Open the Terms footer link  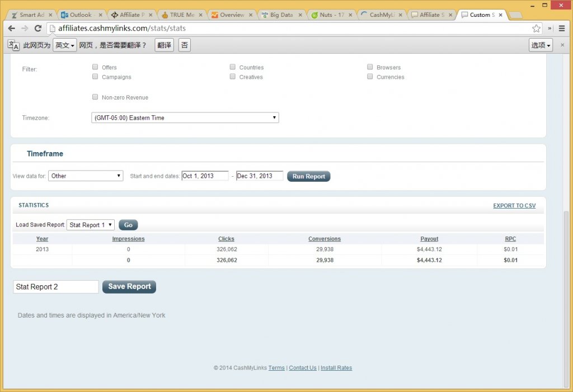click(276, 368)
